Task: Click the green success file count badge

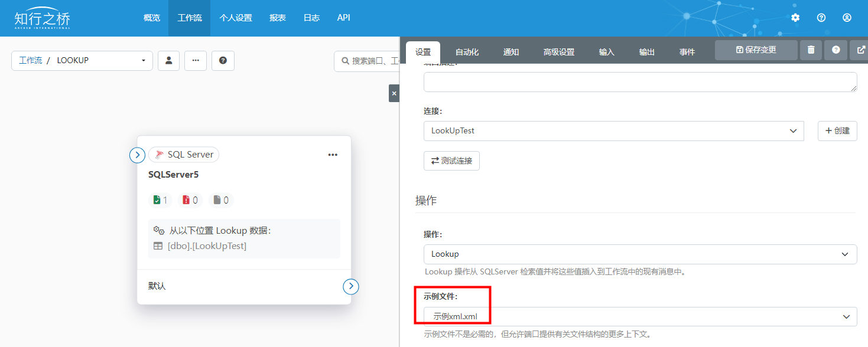Action: point(160,200)
